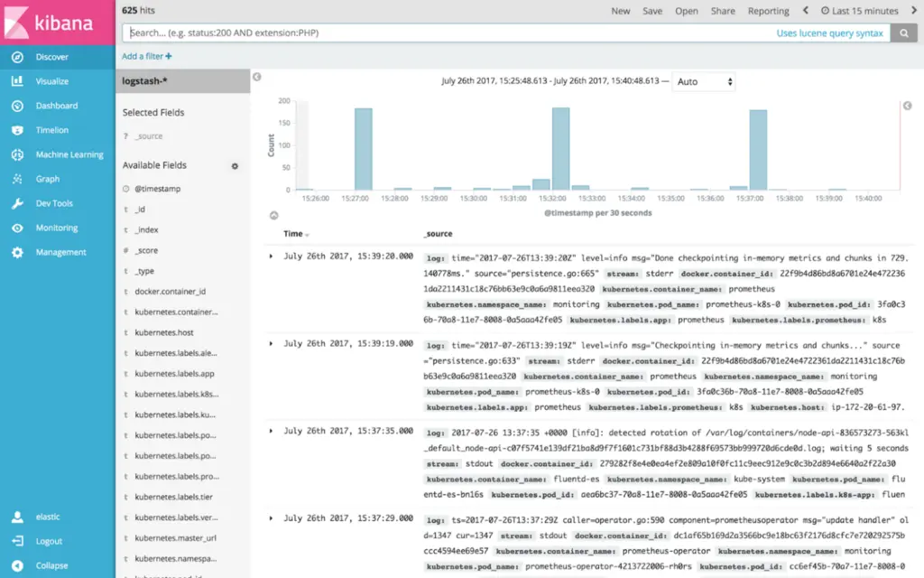
Task: Click the search magnifier button
Action: pos(903,33)
